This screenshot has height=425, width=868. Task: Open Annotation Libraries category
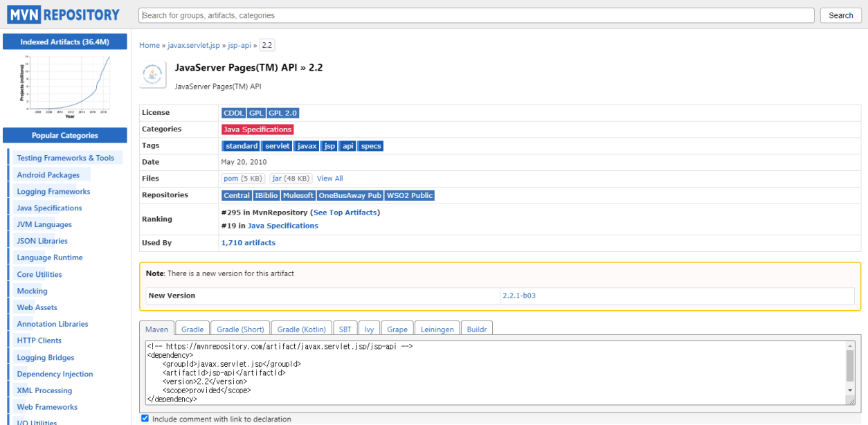coord(53,324)
